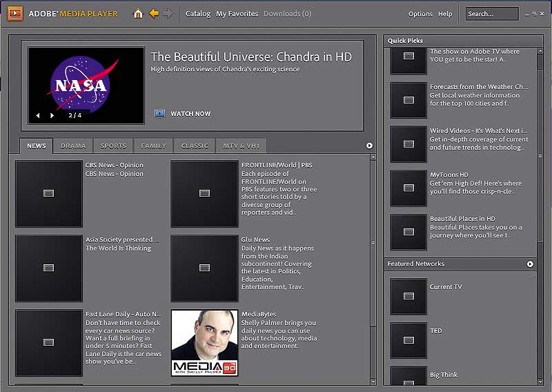
Task: Click the news list scrollbar thumb
Action: click(373, 242)
